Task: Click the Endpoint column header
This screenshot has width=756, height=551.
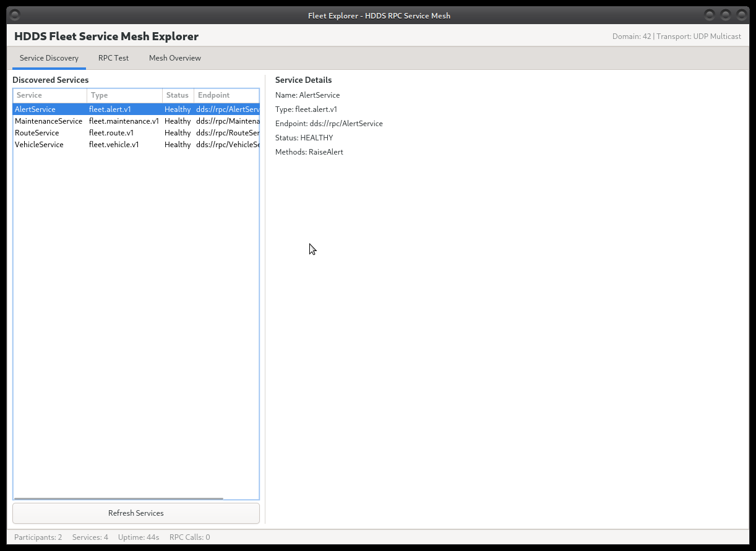Action: [x=226, y=95]
